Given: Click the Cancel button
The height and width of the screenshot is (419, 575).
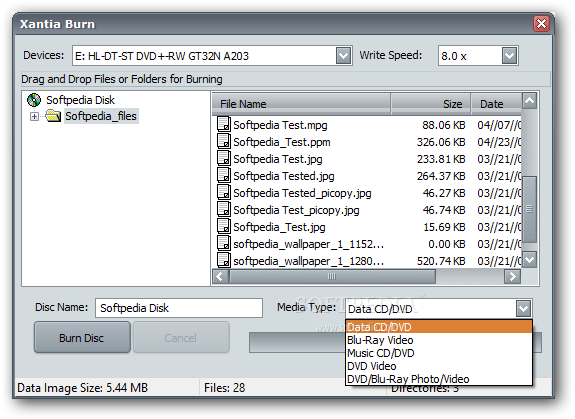Looking at the screenshot, I should (181, 337).
